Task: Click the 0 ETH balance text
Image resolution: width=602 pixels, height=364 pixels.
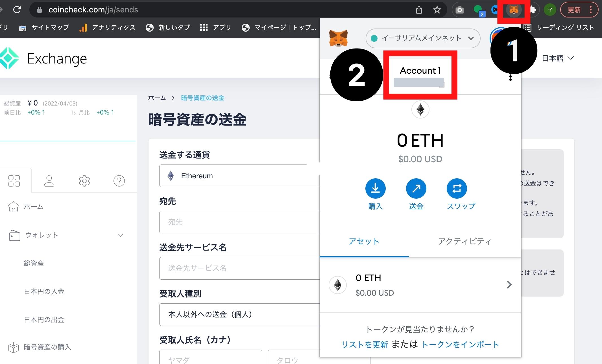Action: click(x=420, y=141)
